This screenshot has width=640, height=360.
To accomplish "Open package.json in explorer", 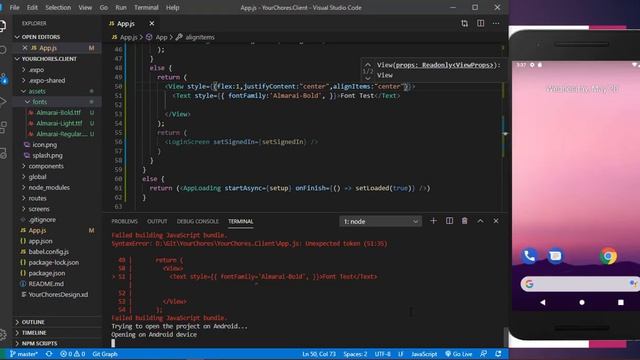I will point(47,273).
